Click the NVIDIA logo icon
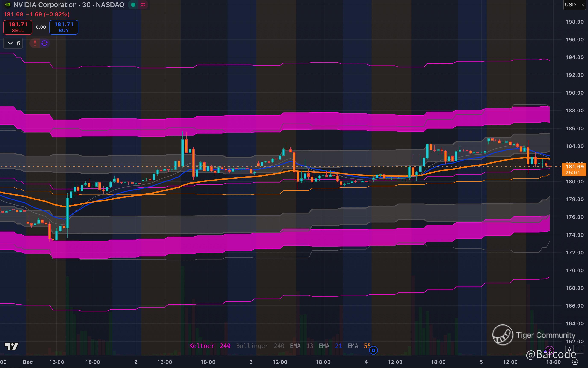 pos(7,5)
